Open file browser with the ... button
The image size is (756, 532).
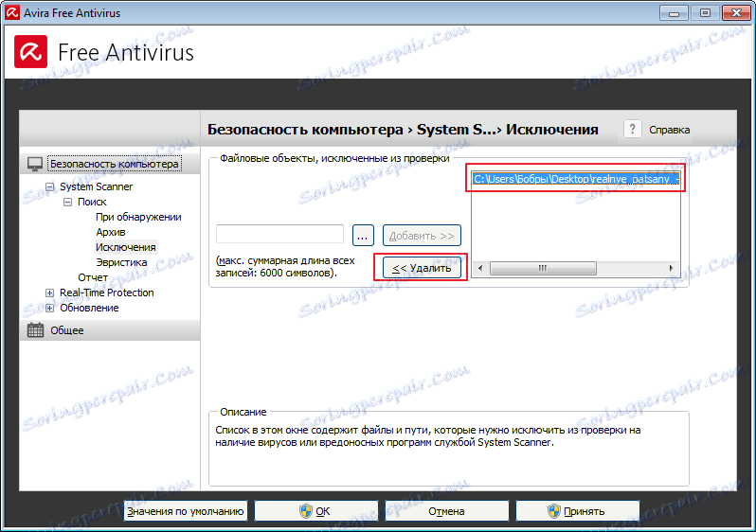coord(363,236)
